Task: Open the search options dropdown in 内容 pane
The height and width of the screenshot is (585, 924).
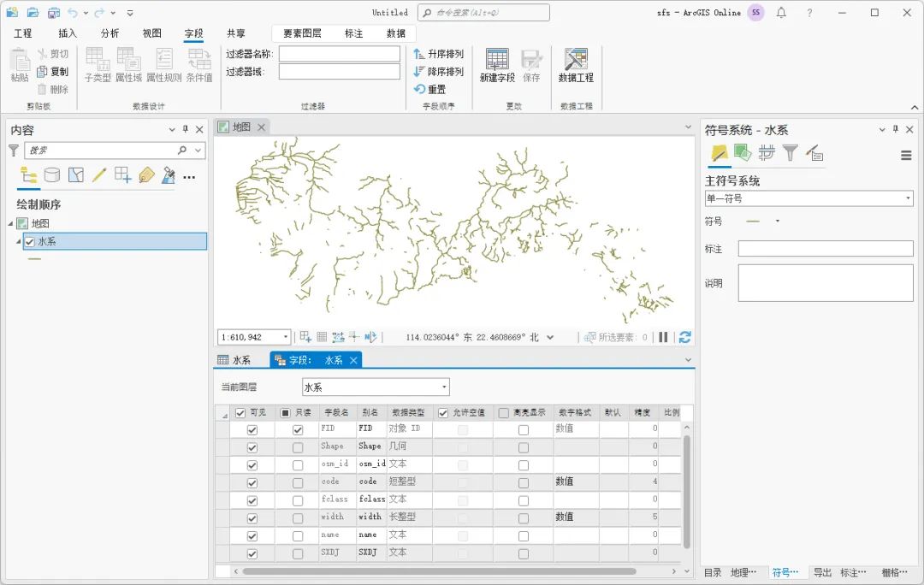Action: pyautogui.click(x=198, y=151)
